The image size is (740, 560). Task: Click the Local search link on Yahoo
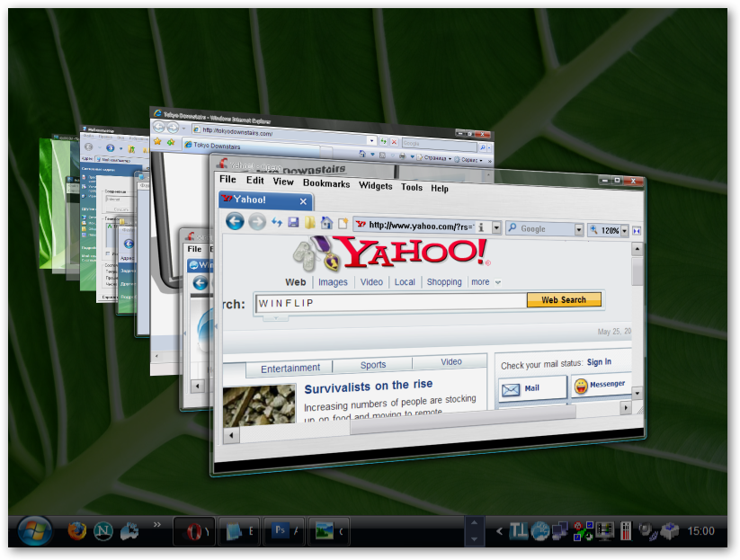[x=405, y=282]
